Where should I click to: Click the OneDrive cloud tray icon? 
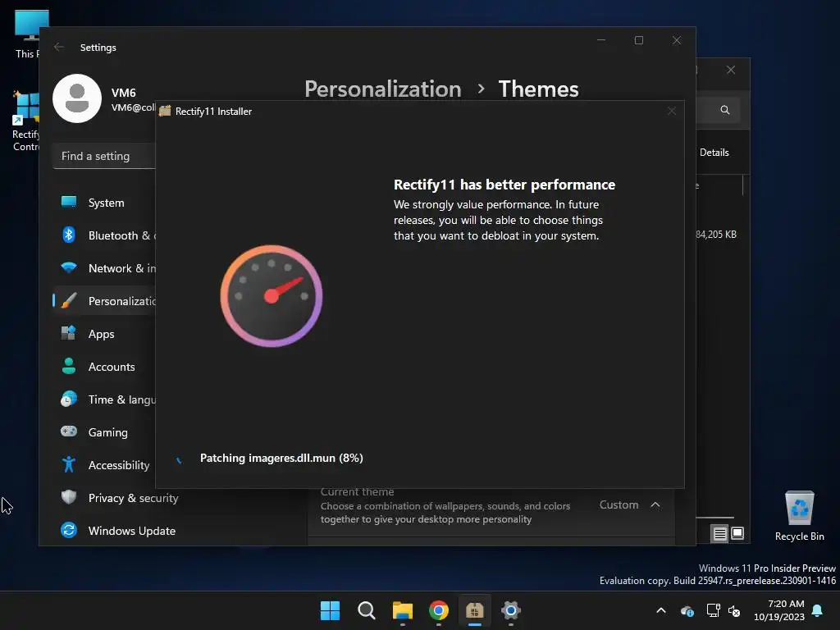tap(687, 610)
